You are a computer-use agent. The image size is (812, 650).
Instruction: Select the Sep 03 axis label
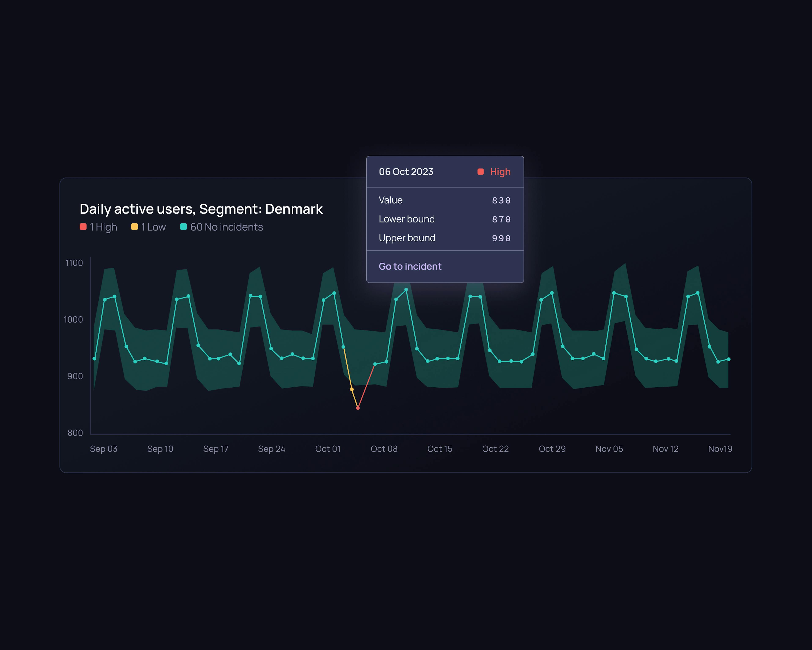[x=104, y=449]
